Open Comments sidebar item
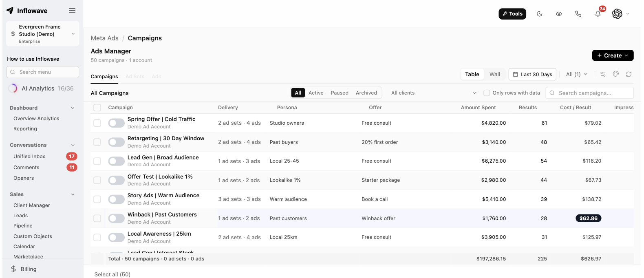 tap(26, 168)
